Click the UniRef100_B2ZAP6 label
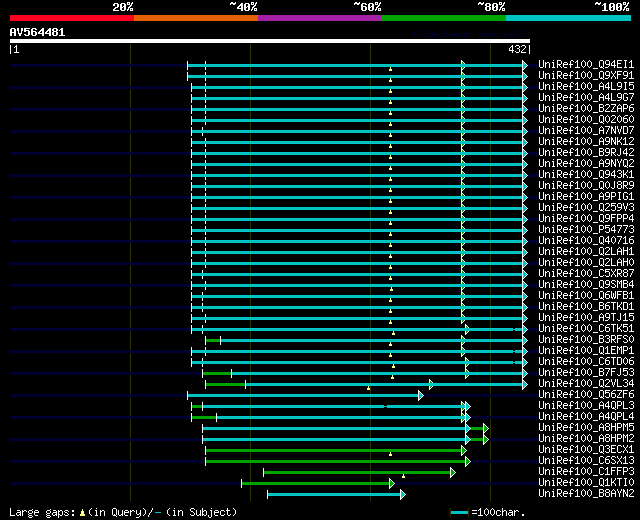Screen dimensions: 640x520 tap(586, 109)
